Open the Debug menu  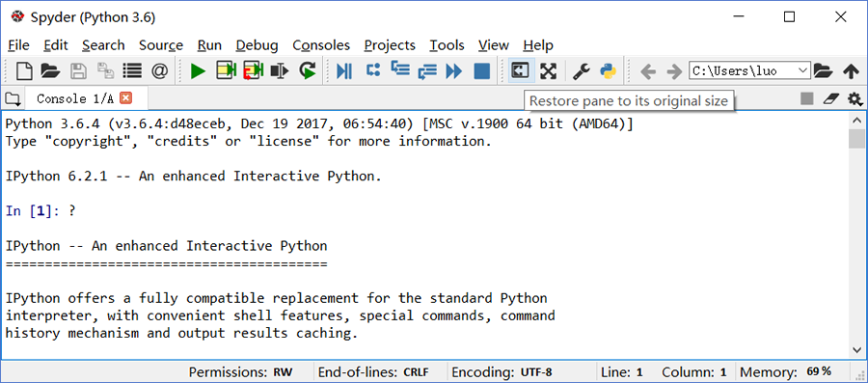click(x=257, y=45)
